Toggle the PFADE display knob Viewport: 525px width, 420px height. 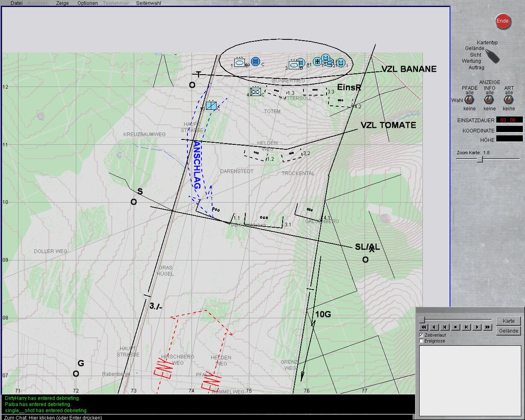(469, 100)
